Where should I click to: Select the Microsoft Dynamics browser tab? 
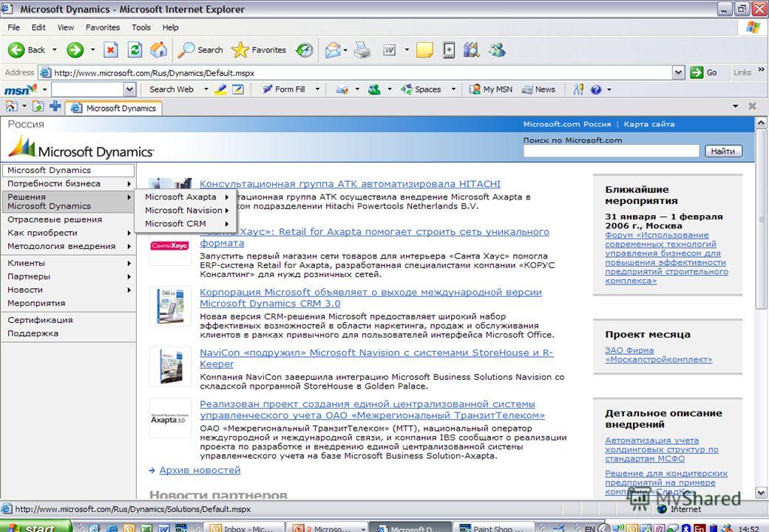tap(114, 109)
